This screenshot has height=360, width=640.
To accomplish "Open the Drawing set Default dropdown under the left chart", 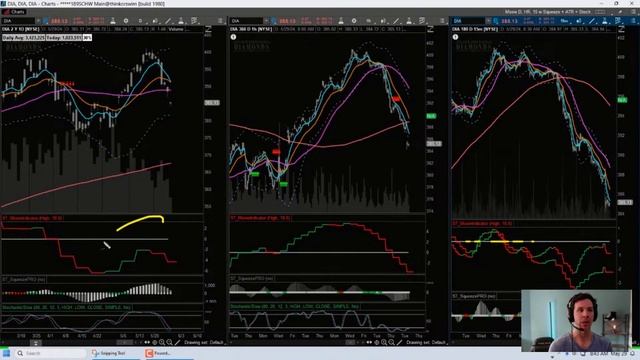I will click(x=203, y=342).
